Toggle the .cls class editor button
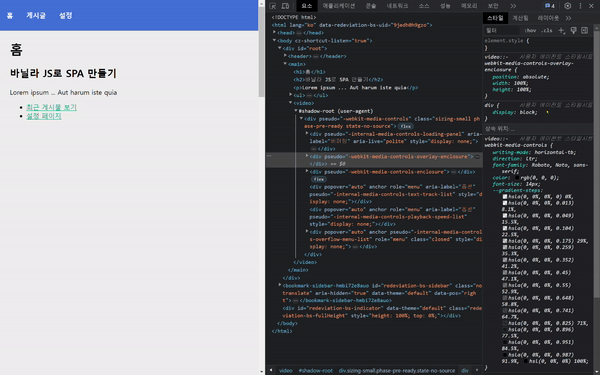Viewport: 600px width, 375px height. pyautogui.click(x=547, y=31)
